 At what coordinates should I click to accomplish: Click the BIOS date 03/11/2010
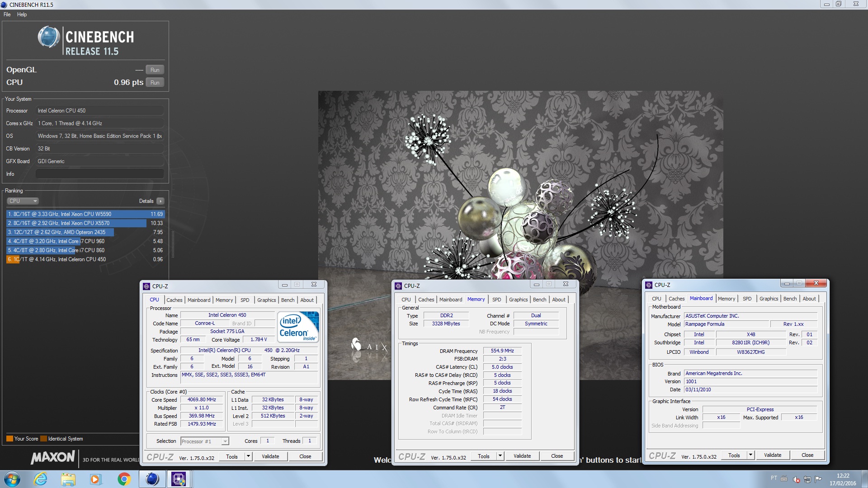750,389
